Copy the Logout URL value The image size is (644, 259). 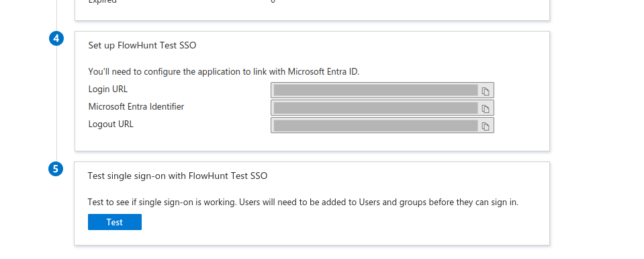[x=486, y=126]
